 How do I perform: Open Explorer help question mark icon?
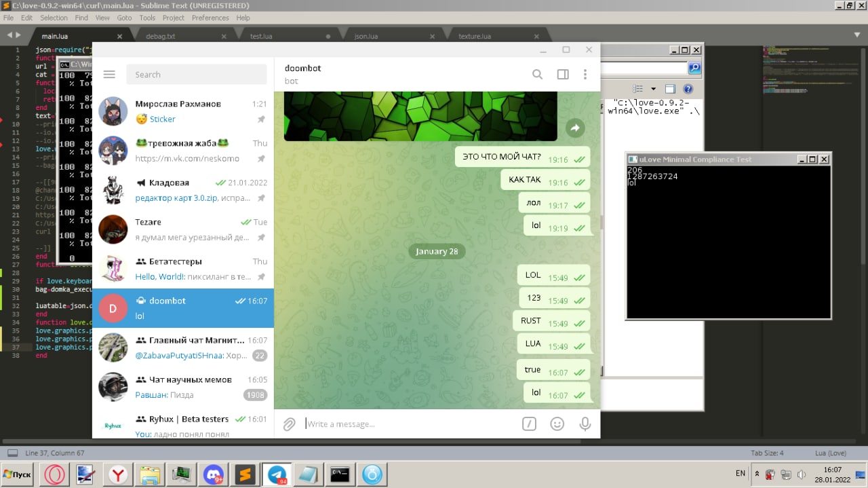[688, 89]
